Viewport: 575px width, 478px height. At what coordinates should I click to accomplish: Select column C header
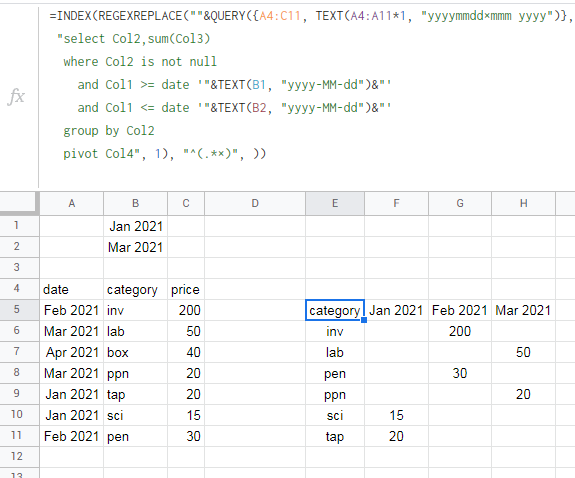[186, 204]
